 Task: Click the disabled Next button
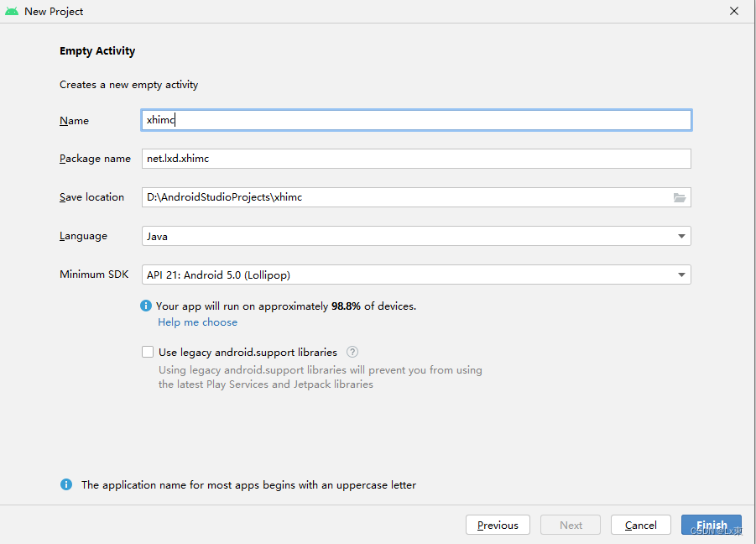pos(571,525)
